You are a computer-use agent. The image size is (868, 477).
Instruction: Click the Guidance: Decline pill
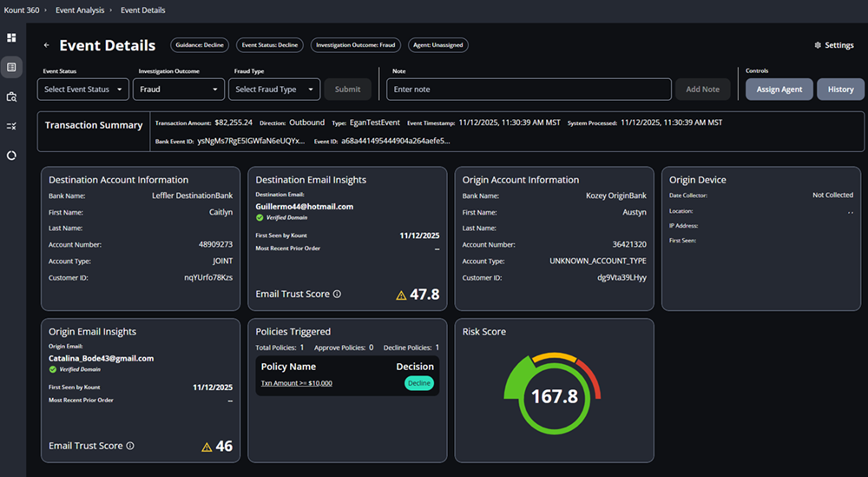pyautogui.click(x=200, y=45)
